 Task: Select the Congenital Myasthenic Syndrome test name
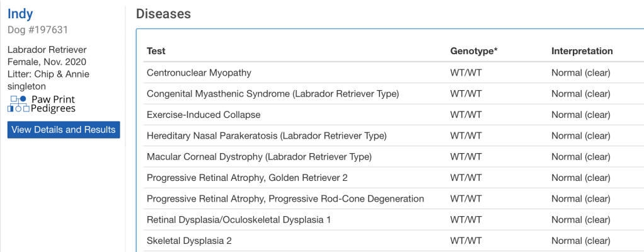click(x=273, y=94)
